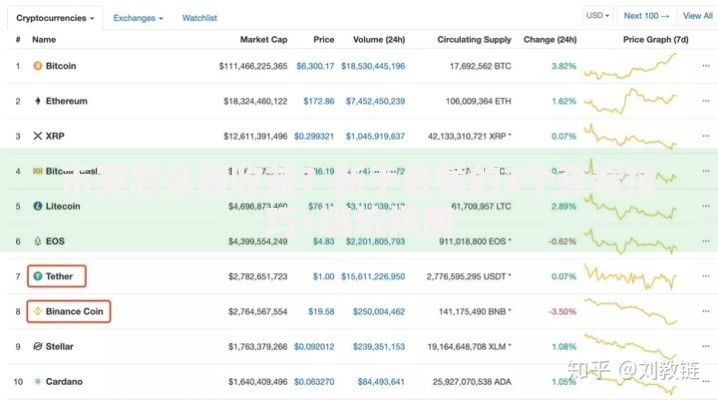Select Bitcoin market cap $111,466,225,365
The height and width of the screenshot is (400, 718).
[x=253, y=66]
